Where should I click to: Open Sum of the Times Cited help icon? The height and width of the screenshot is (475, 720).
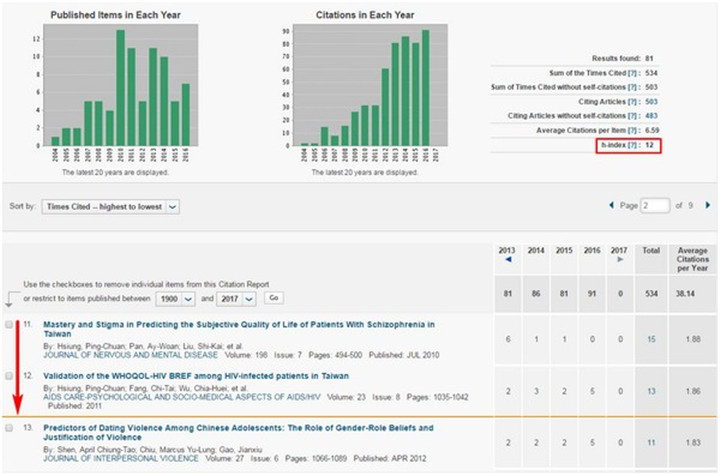(x=629, y=73)
